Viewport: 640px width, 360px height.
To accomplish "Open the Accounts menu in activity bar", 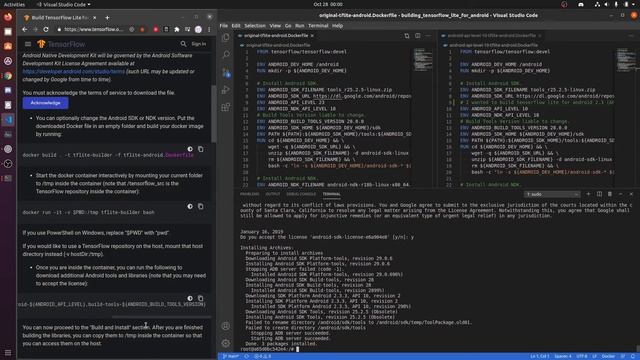I will click(226, 326).
